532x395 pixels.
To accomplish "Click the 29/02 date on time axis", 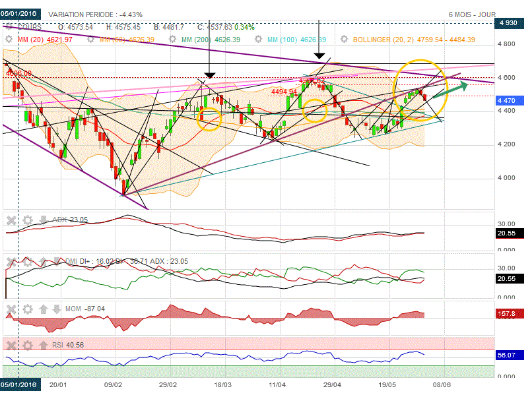I will [x=168, y=385].
